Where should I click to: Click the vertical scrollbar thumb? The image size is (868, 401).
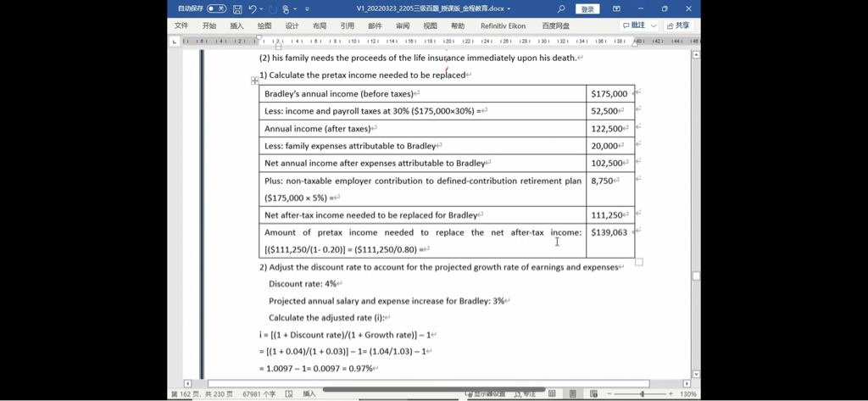[x=697, y=276]
